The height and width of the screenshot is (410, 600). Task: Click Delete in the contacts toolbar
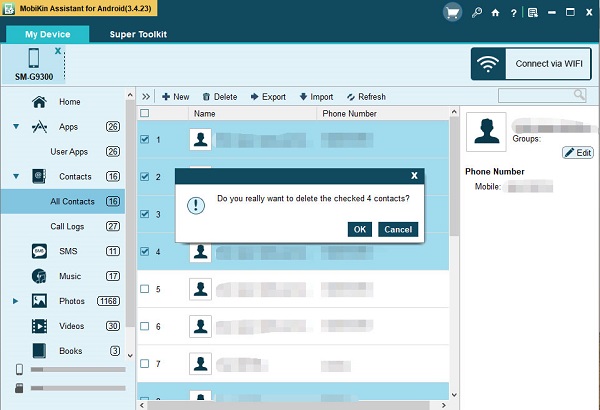pyautogui.click(x=219, y=97)
